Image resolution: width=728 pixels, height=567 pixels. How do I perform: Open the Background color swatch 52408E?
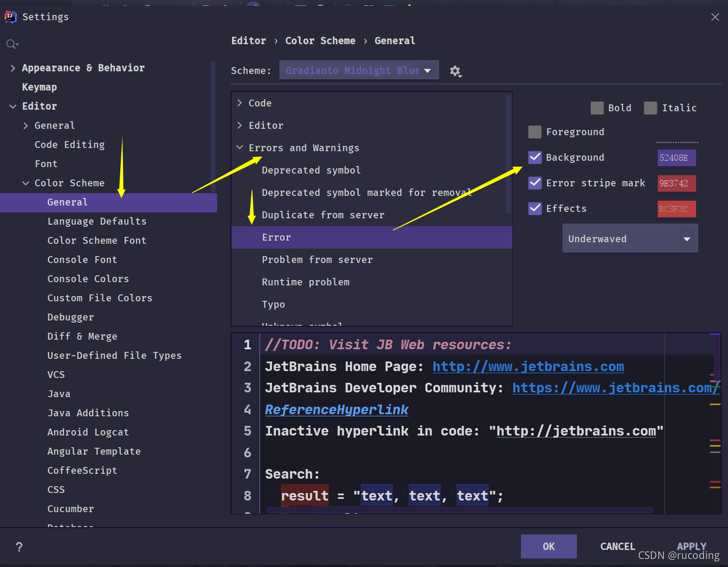click(x=676, y=158)
